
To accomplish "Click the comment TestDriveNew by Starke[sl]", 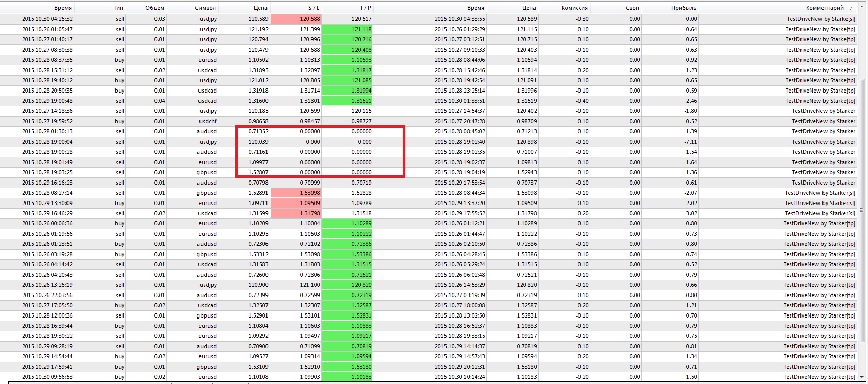I will click(821, 19).
